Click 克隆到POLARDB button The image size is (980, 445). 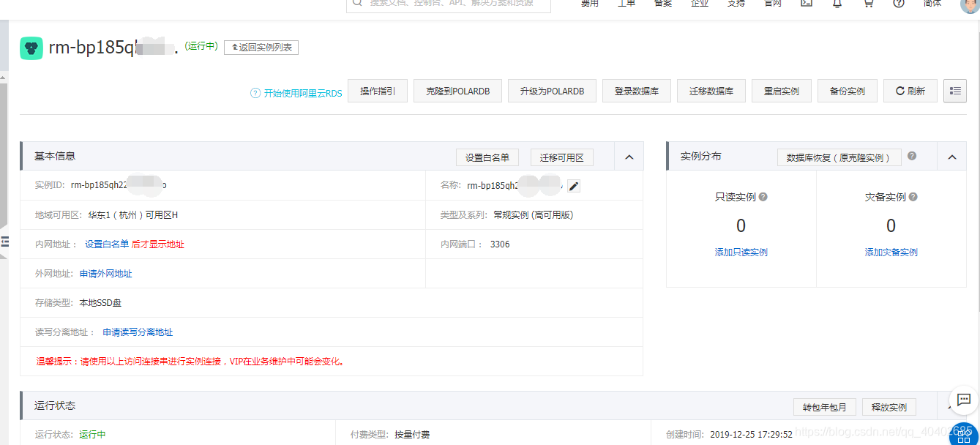click(x=457, y=91)
